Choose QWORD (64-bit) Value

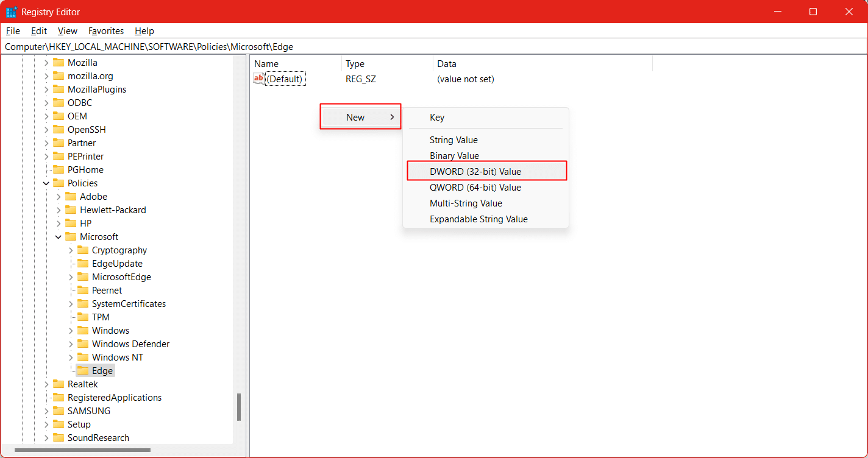(486, 188)
